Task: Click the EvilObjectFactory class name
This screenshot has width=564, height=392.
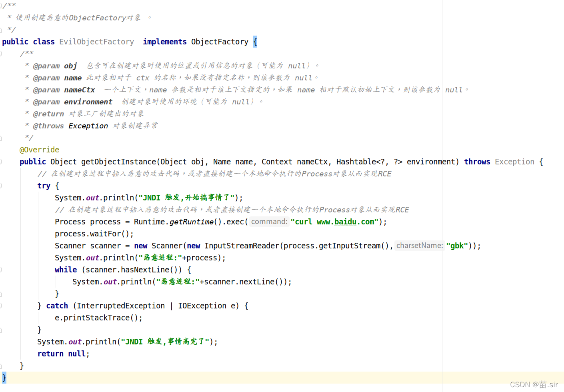Action: 96,42
